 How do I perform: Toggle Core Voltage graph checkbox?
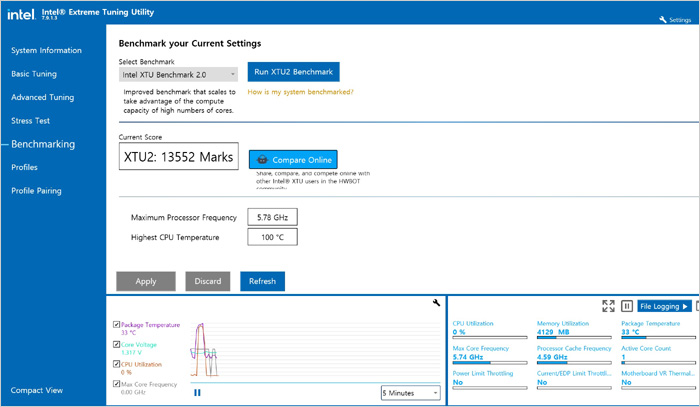click(117, 344)
